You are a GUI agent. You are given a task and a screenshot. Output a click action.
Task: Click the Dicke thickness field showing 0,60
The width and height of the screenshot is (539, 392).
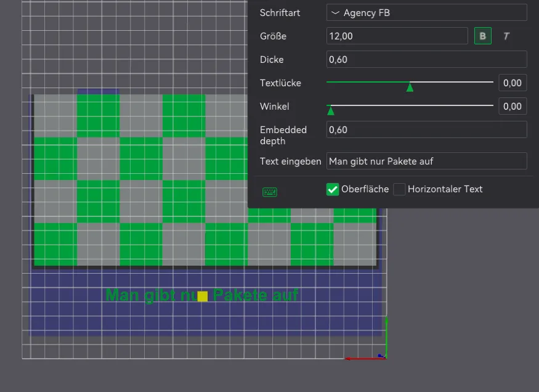[427, 60]
